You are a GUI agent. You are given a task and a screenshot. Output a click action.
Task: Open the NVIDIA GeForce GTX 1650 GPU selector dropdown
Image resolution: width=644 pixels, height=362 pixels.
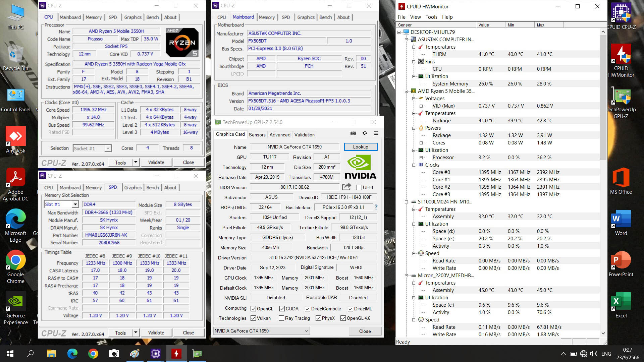(261, 331)
